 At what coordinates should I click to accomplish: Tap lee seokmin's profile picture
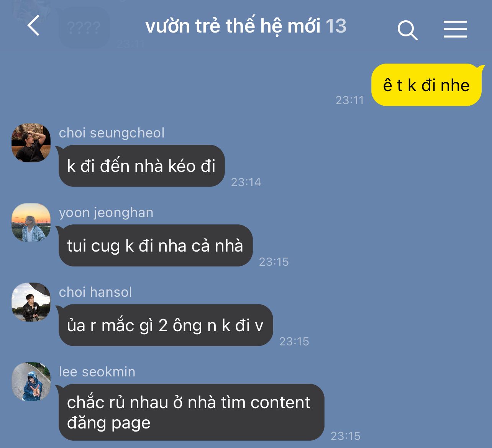(x=31, y=382)
